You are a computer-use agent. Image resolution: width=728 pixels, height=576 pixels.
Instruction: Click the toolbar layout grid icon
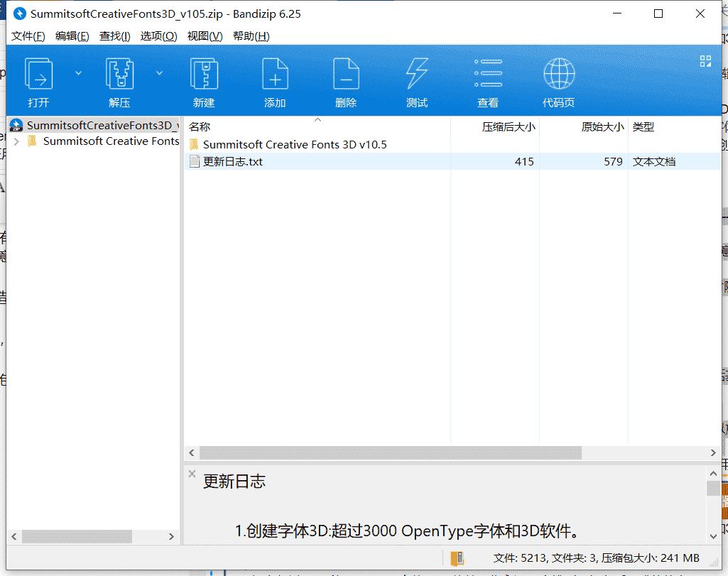tap(706, 61)
